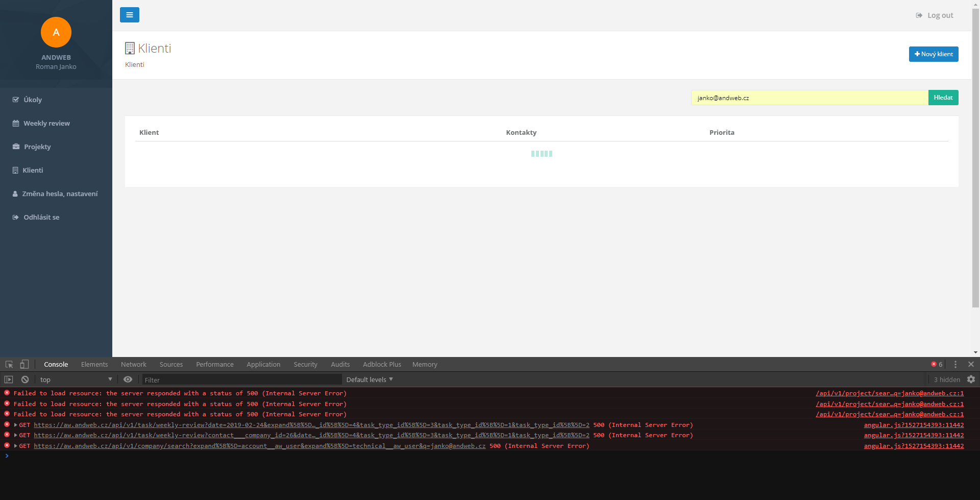The height and width of the screenshot is (500, 980).
Task: Switch to the Application tab
Action: 263,364
